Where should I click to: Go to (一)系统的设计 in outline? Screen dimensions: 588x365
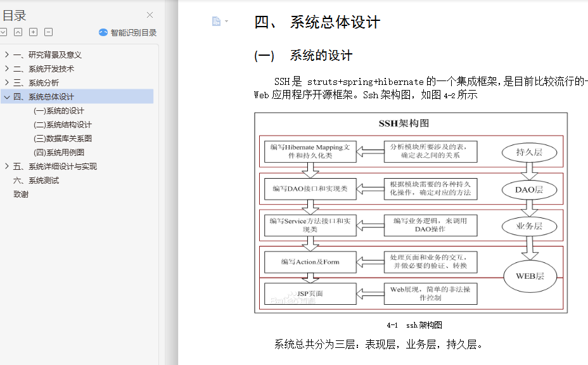pos(59,111)
